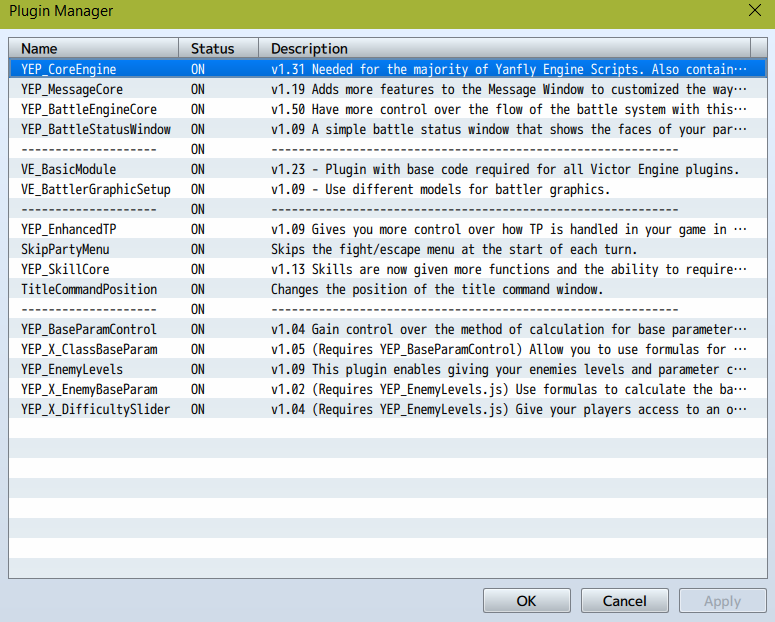Select the YEP_BattleEngineCore plugin row
The height and width of the screenshot is (622, 775).
388,109
